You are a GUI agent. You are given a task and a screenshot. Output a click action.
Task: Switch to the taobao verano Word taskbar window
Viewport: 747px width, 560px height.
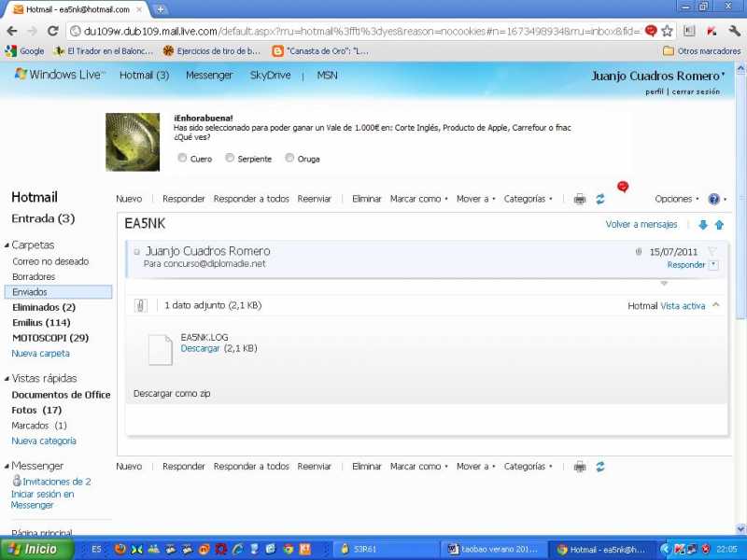click(493, 549)
